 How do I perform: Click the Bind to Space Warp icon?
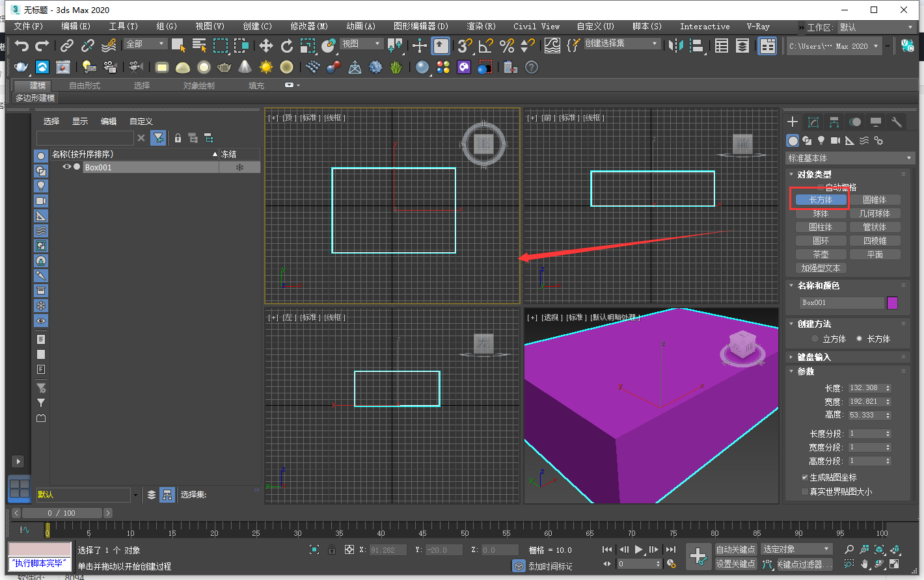pos(109,46)
